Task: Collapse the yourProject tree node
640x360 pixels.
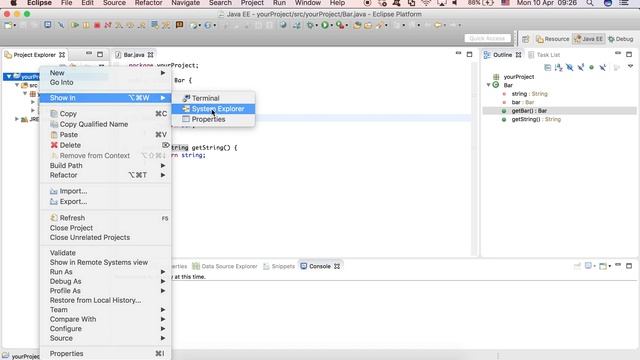Action: pyautogui.click(x=9, y=76)
